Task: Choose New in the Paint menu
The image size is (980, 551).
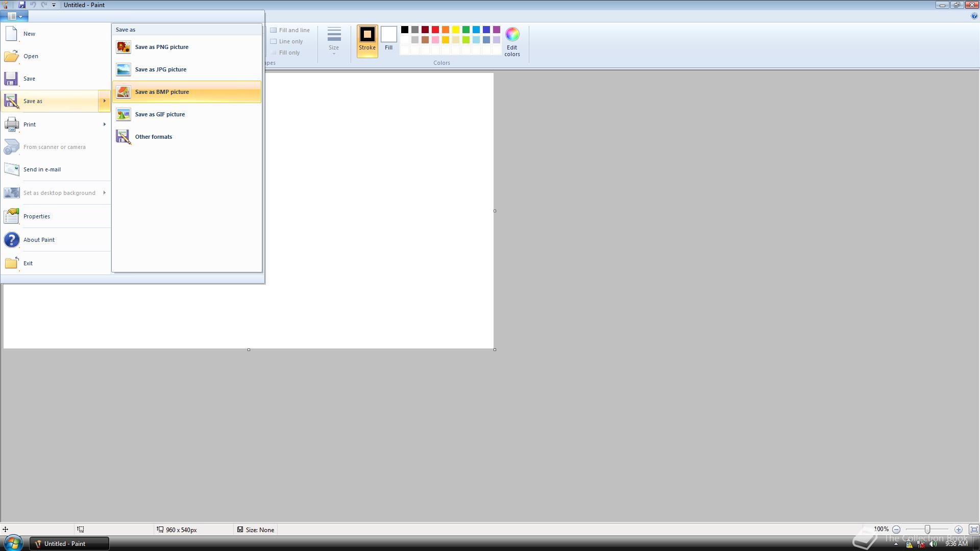Action: pos(56,34)
